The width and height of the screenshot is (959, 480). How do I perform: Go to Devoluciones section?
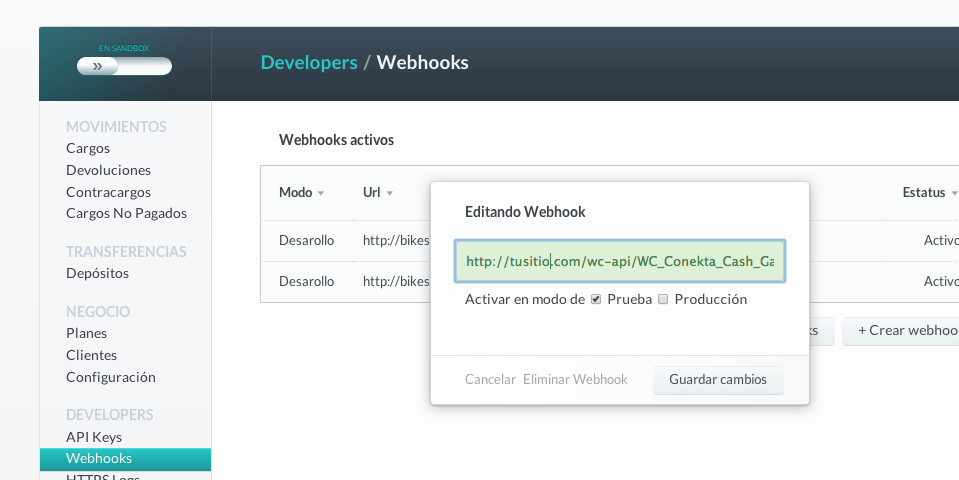[x=108, y=170]
